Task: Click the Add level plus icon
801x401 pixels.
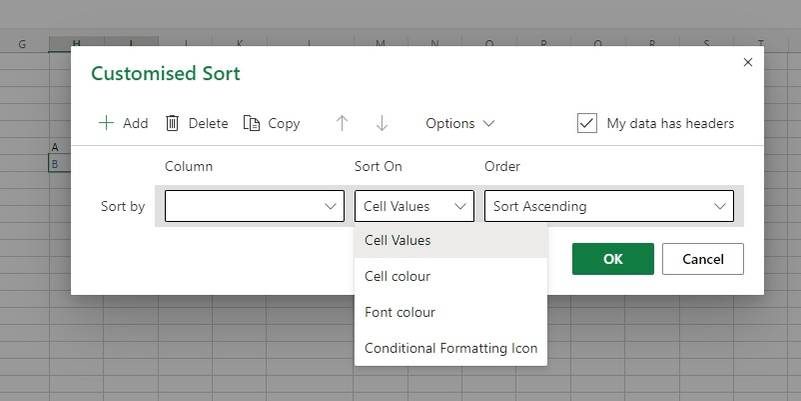Action: [106, 123]
